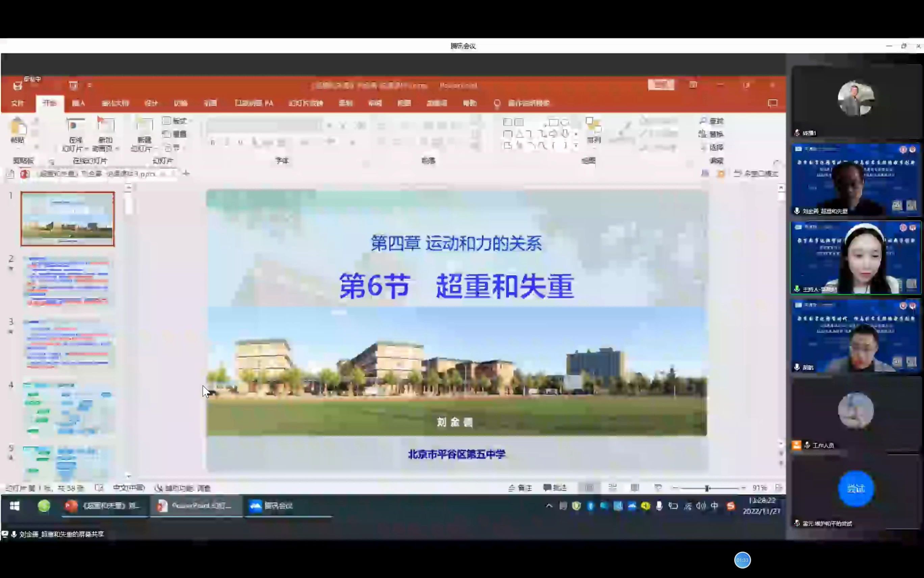This screenshot has height=578, width=924.
Task: Click the zoom in plus button
Action: click(743, 488)
